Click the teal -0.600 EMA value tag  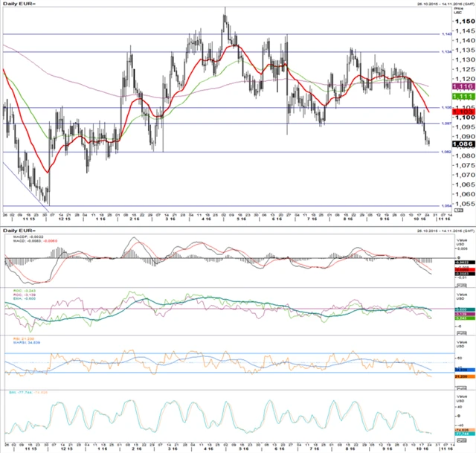tap(465, 309)
